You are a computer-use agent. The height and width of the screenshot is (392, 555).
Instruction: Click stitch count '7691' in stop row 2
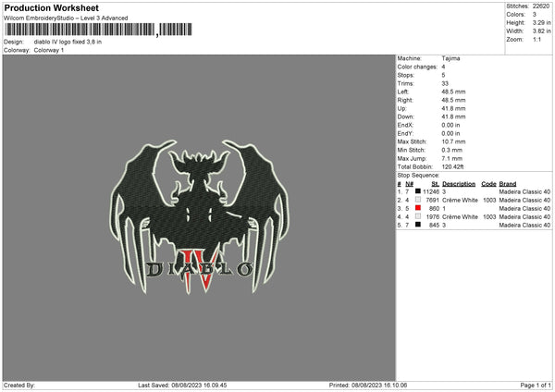(433, 201)
